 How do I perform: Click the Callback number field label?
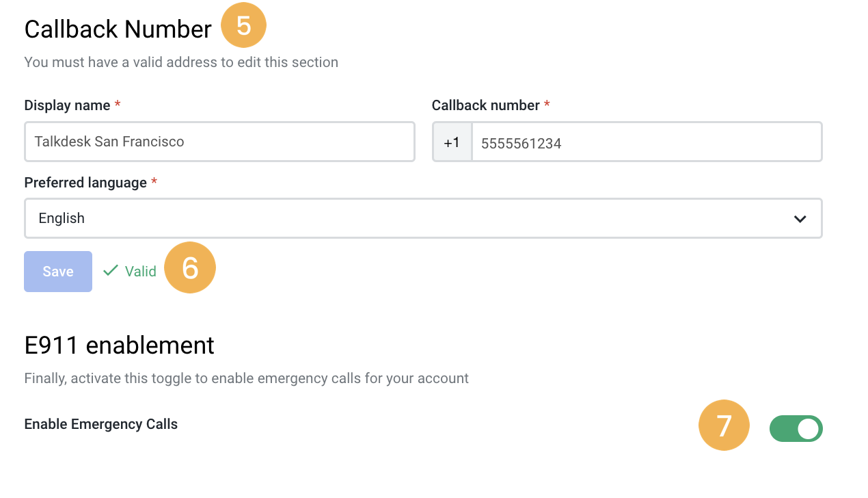tap(486, 105)
